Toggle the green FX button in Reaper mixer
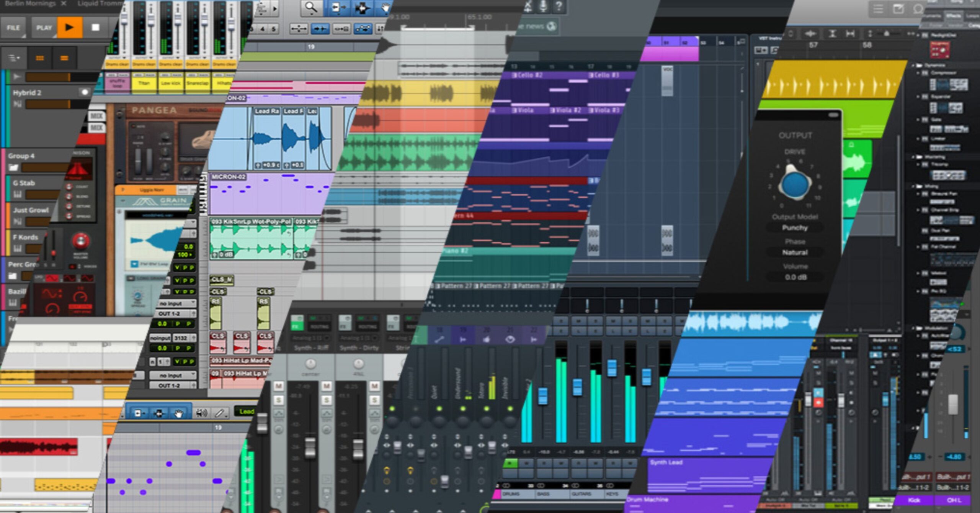 [297, 322]
